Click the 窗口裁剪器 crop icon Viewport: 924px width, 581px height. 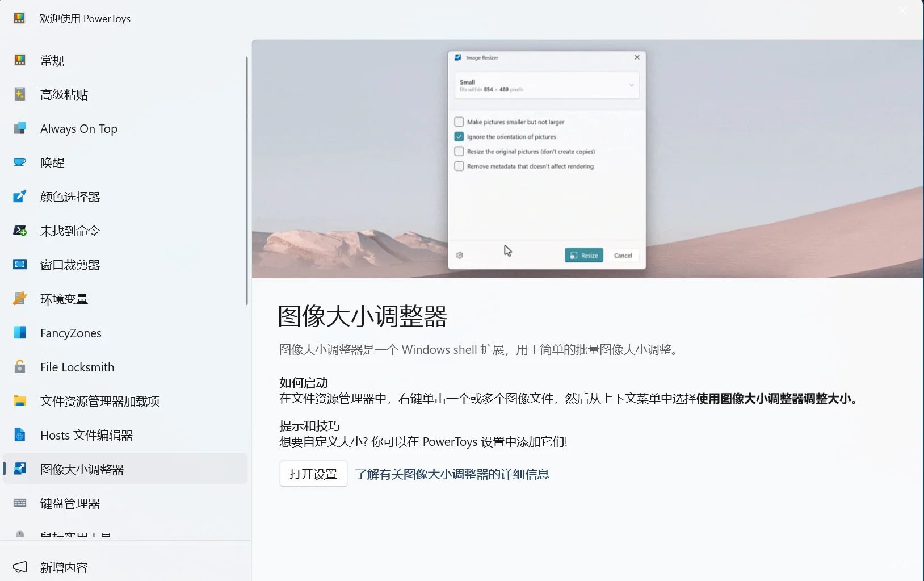20,265
